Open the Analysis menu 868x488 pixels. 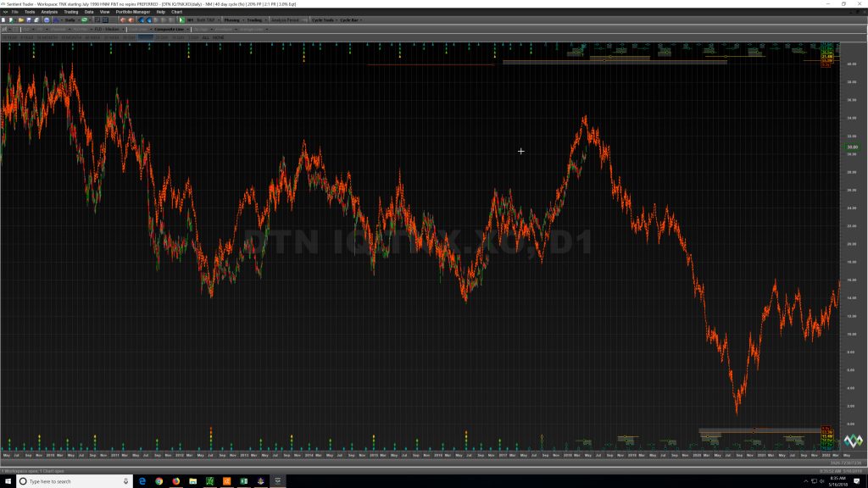click(48, 12)
